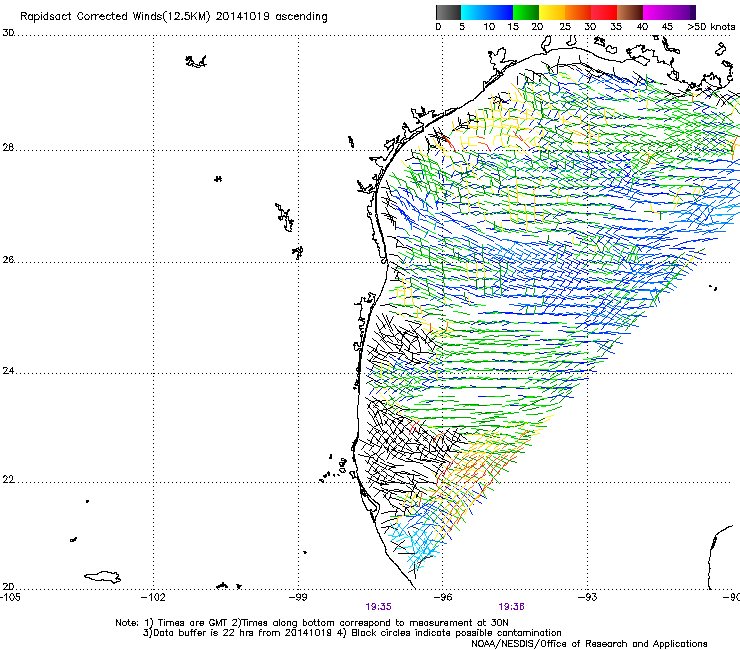Click the yellow 20-25 knots legend segment

(x=552, y=12)
